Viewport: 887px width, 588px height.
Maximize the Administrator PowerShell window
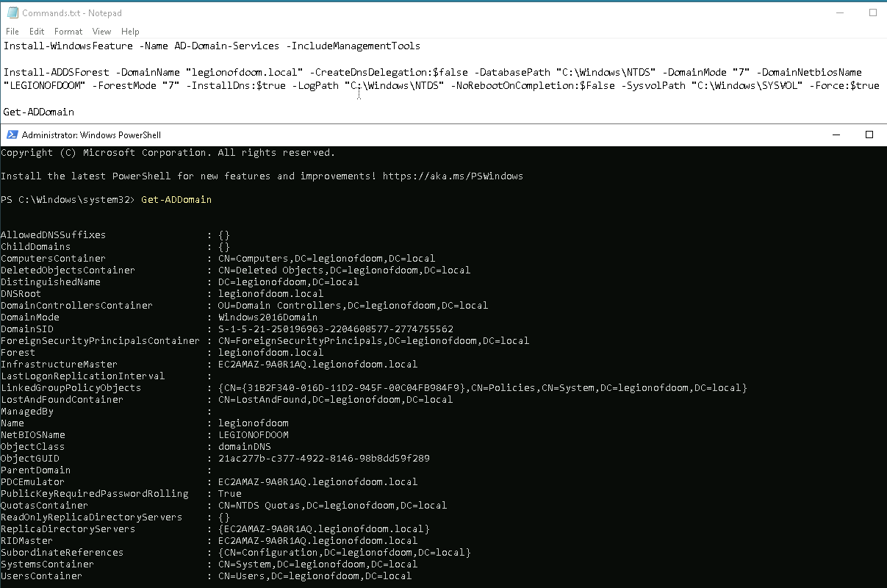pos(869,135)
